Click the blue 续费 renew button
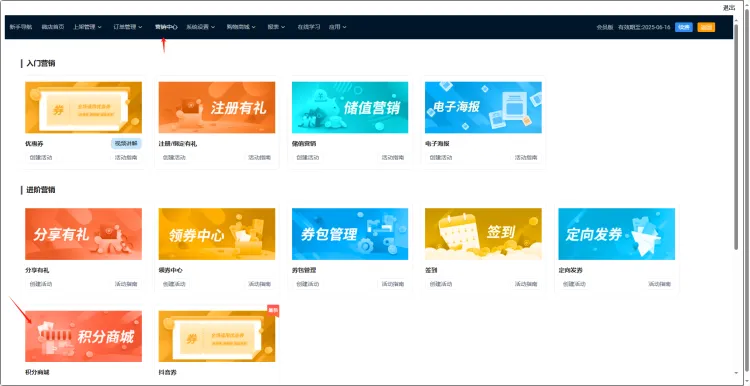The height and width of the screenshot is (386, 750). click(684, 27)
